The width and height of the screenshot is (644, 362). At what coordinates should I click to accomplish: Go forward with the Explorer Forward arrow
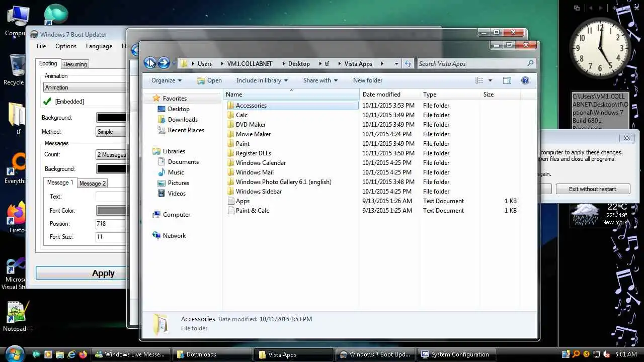click(x=164, y=63)
